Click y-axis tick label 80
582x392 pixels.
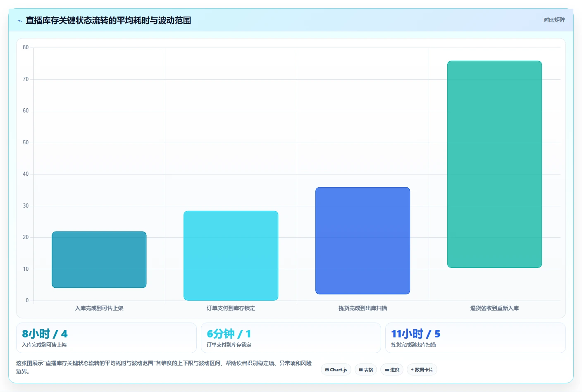[26, 48]
